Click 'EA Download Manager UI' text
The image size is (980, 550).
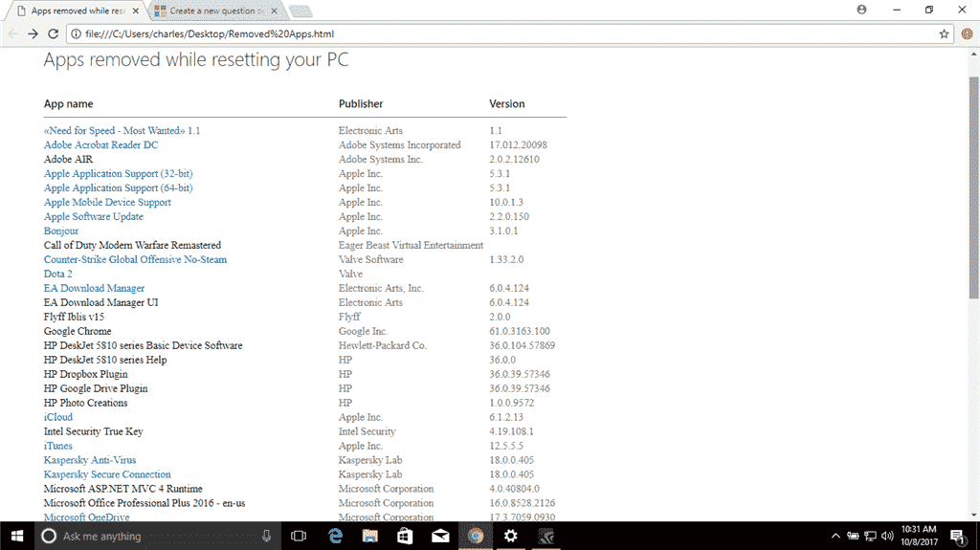100,302
